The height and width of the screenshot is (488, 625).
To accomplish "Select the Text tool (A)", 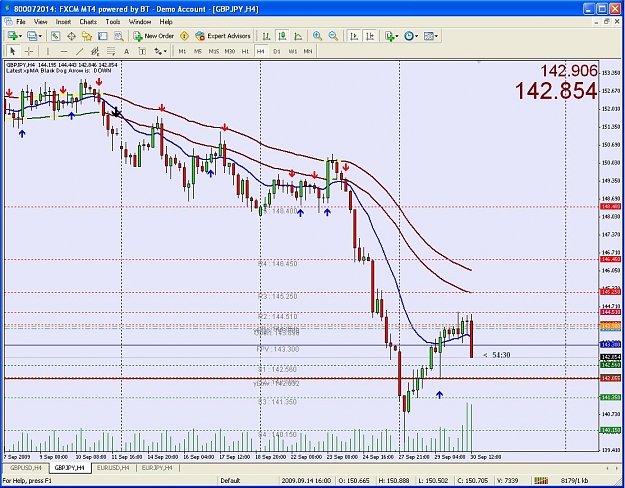I will [x=126, y=51].
